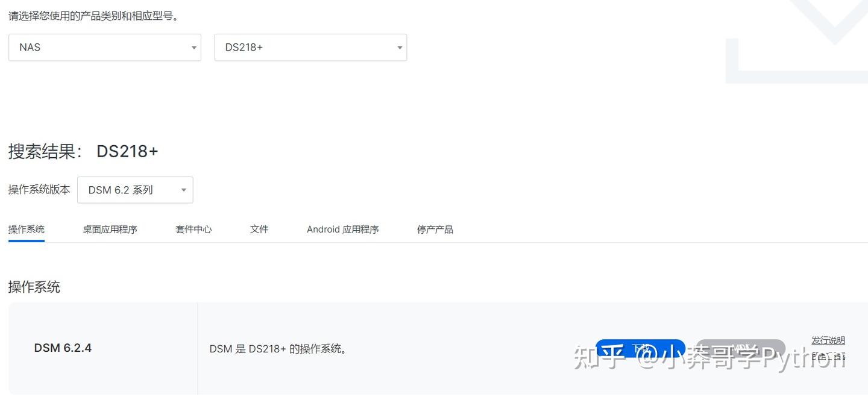Click the 操作系统版本 label
Viewport: 868px width, 397px height.
coord(39,189)
